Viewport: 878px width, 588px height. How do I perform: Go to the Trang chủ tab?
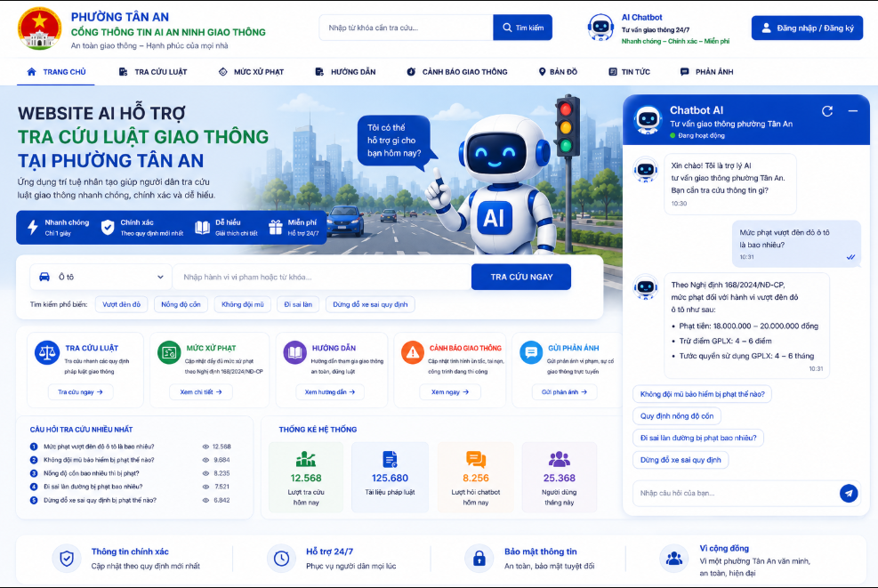[56, 72]
